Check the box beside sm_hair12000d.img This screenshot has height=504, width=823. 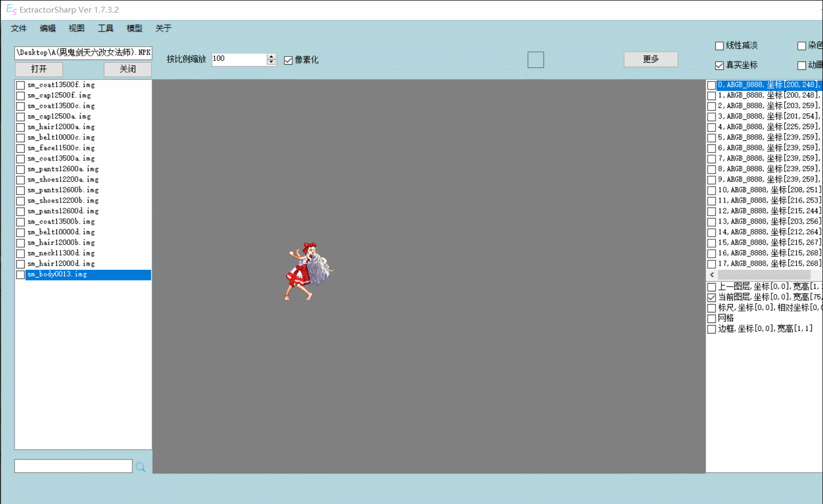(21, 264)
